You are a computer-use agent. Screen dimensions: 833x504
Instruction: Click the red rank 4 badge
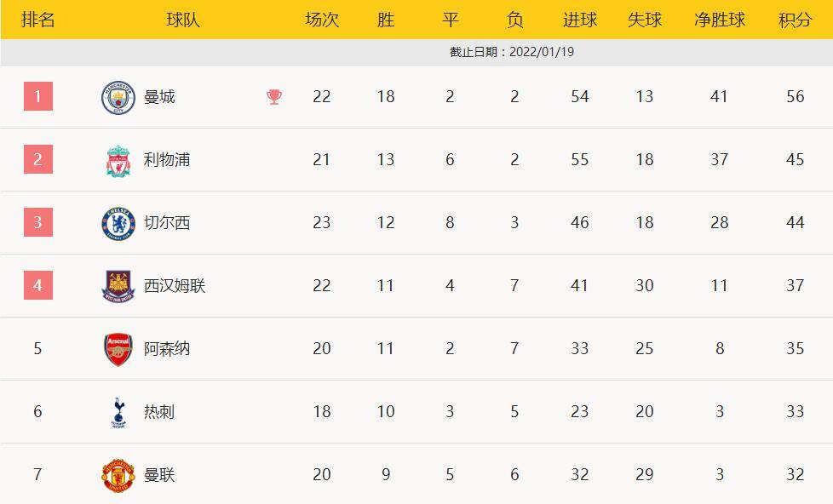tap(38, 285)
